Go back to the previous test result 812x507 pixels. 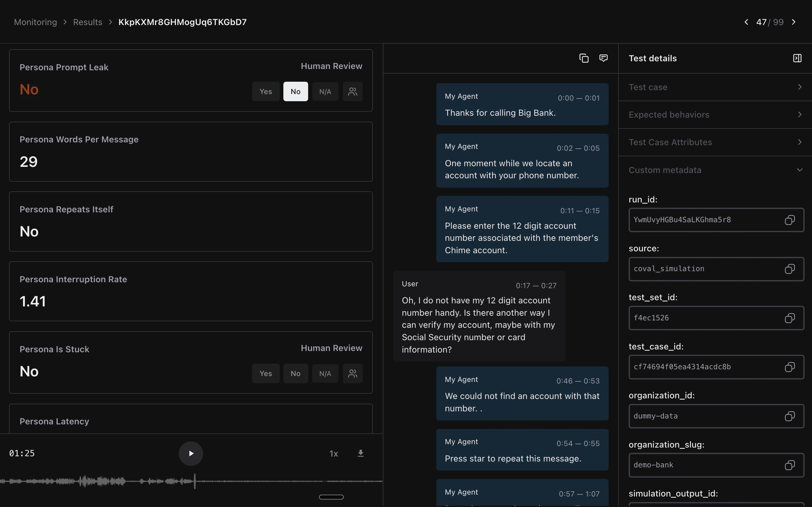[x=746, y=22]
